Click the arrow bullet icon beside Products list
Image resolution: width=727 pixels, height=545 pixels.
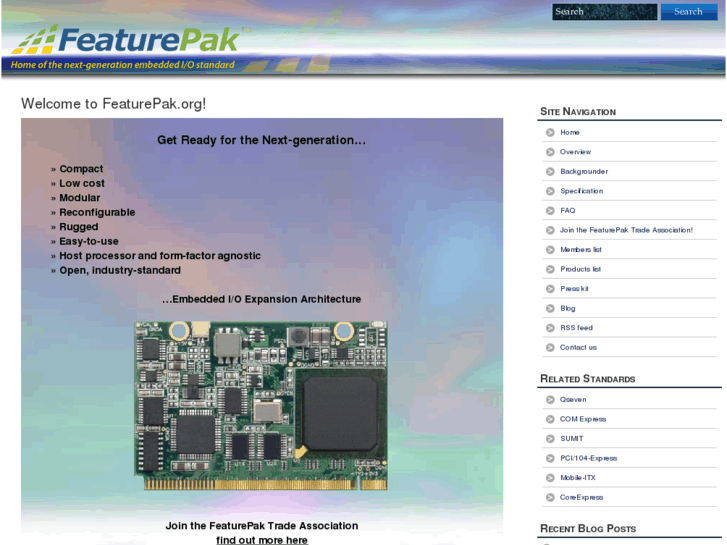pos(550,269)
